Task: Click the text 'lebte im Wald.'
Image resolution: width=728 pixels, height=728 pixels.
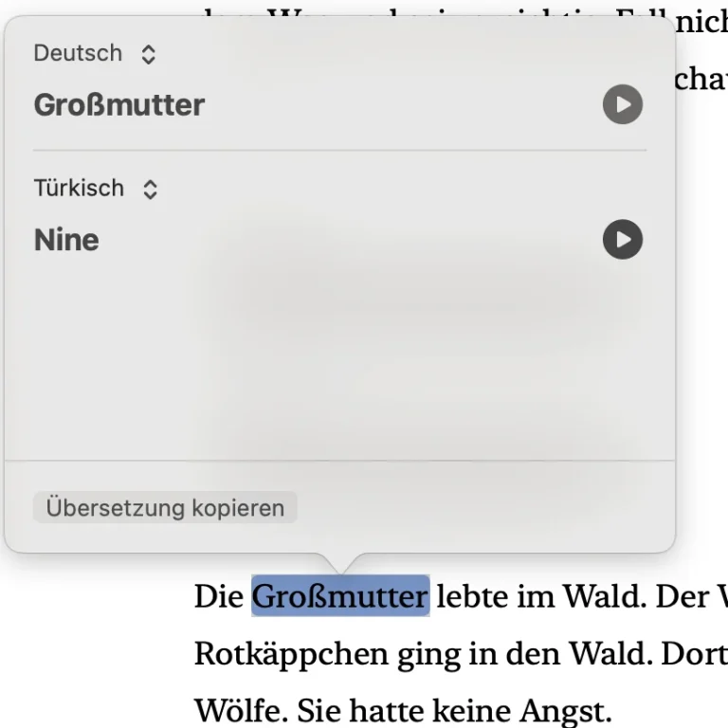Action: [542, 596]
